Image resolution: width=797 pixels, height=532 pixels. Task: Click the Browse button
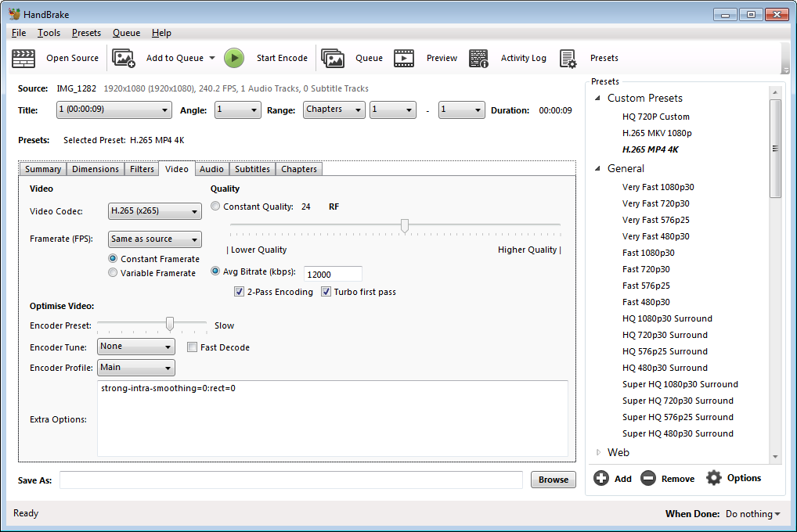click(x=554, y=480)
